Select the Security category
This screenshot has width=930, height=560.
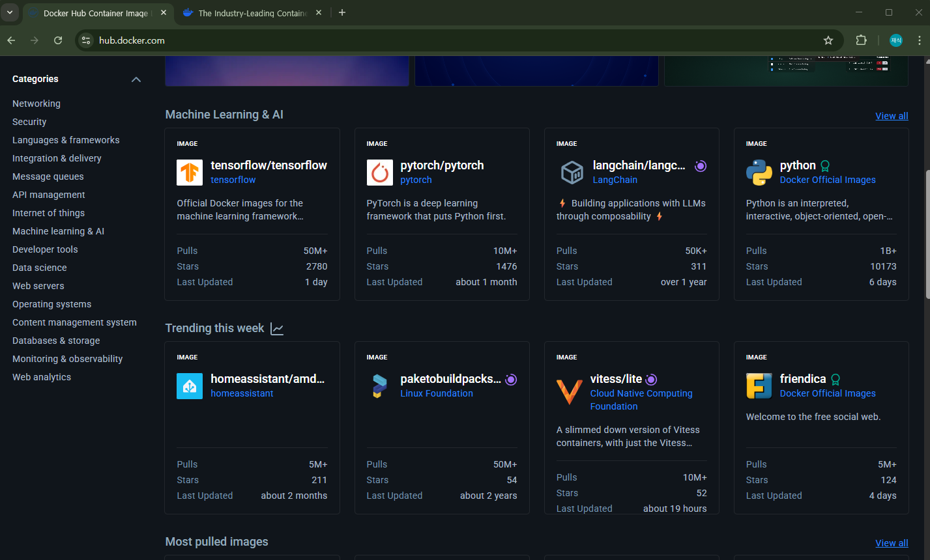[29, 122]
